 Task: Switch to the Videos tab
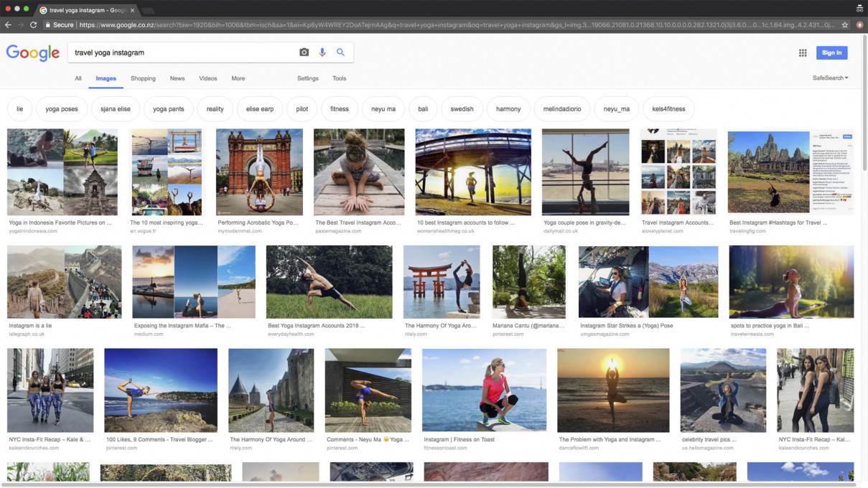click(x=208, y=78)
